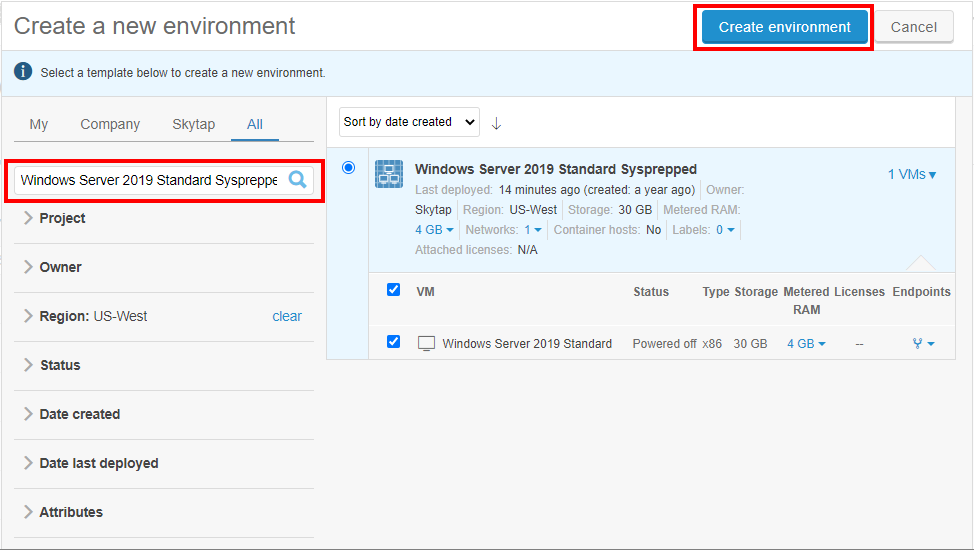Click the Create environment button
Screen dimensions: 974x550
(x=785, y=27)
